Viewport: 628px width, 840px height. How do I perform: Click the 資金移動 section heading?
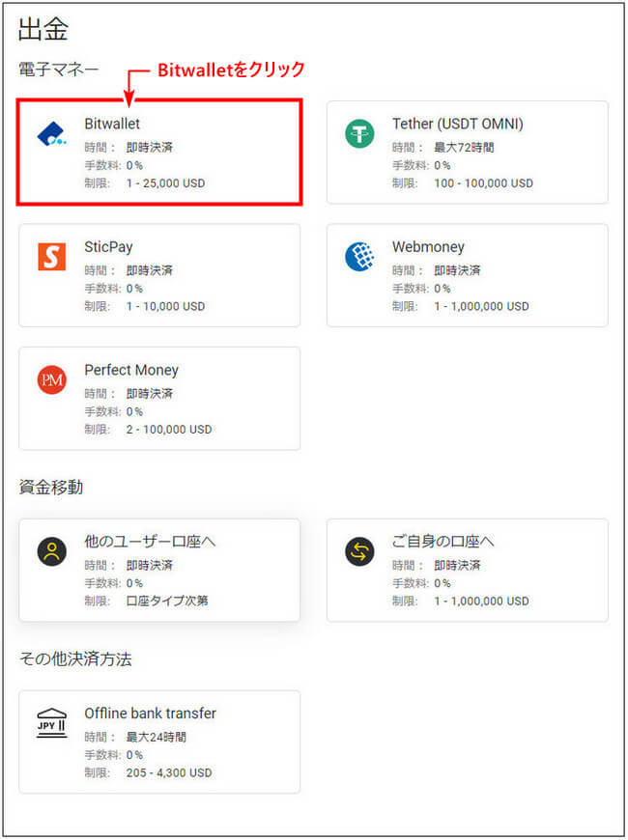pyautogui.click(x=51, y=487)
